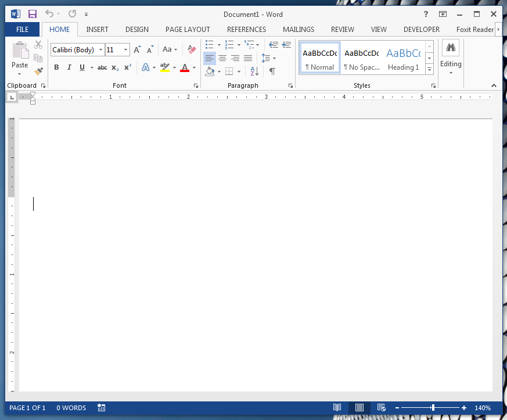Expand the Paste options arrow
Viewport: 507px width, 420px height.
point(19,74)
